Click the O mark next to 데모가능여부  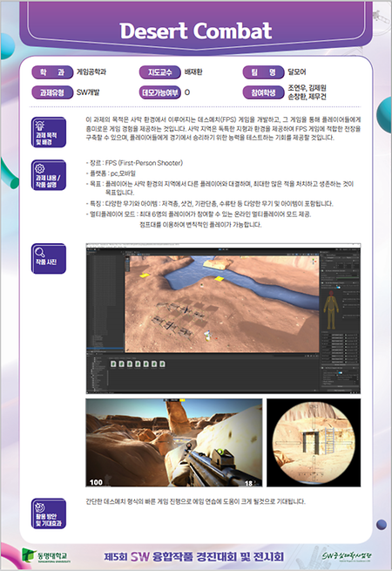pos(187,92)
